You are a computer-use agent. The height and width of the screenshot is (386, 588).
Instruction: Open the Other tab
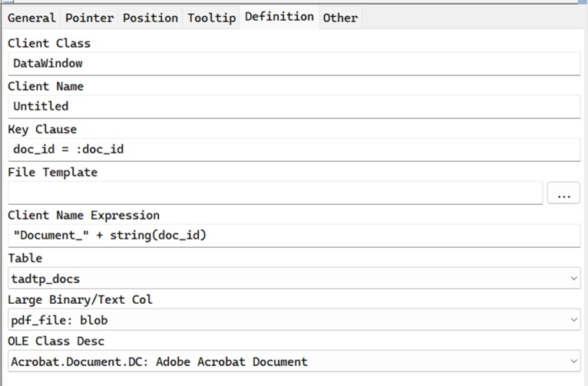point(340,18)
